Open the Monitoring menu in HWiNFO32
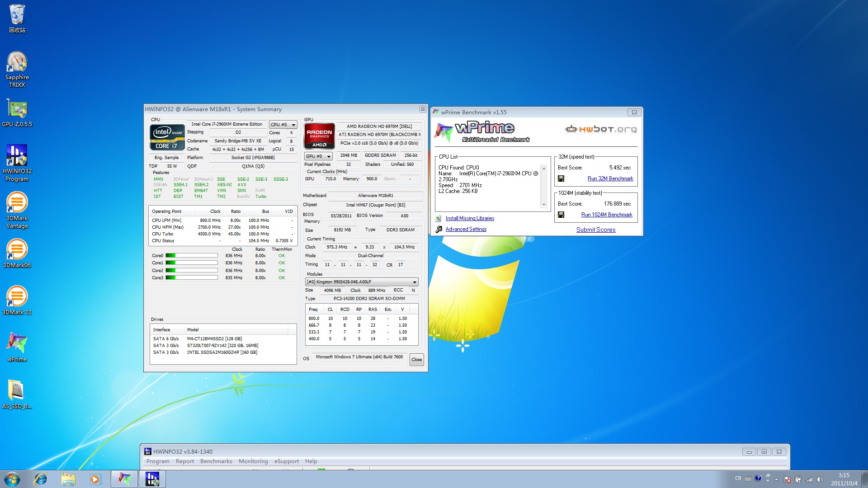868x488 pixels. pyautogui.click(x=253, y=461)
